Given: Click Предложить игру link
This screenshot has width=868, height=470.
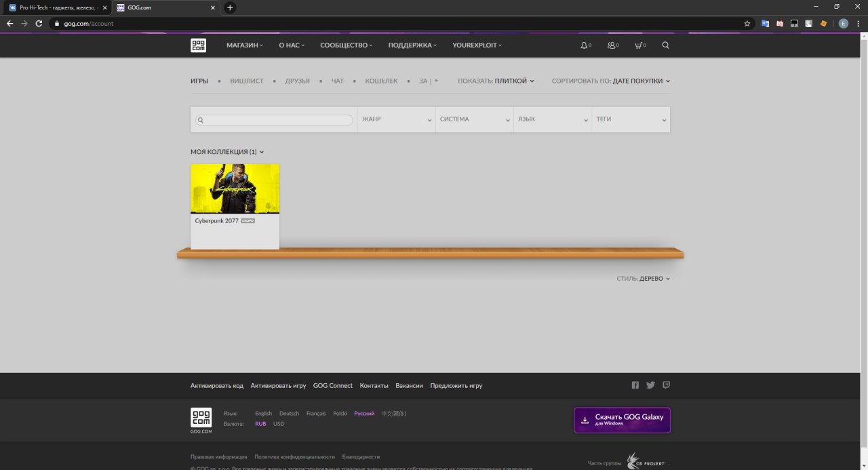Looking at the screenshot, I should point(456,385).
